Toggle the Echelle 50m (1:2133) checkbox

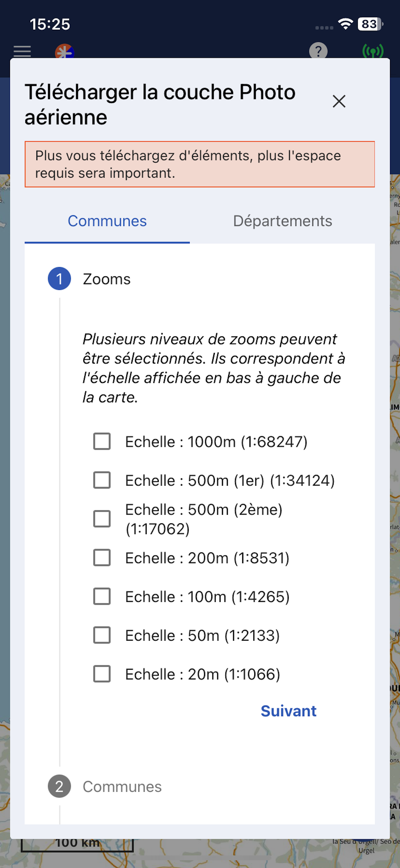(102, 635)
